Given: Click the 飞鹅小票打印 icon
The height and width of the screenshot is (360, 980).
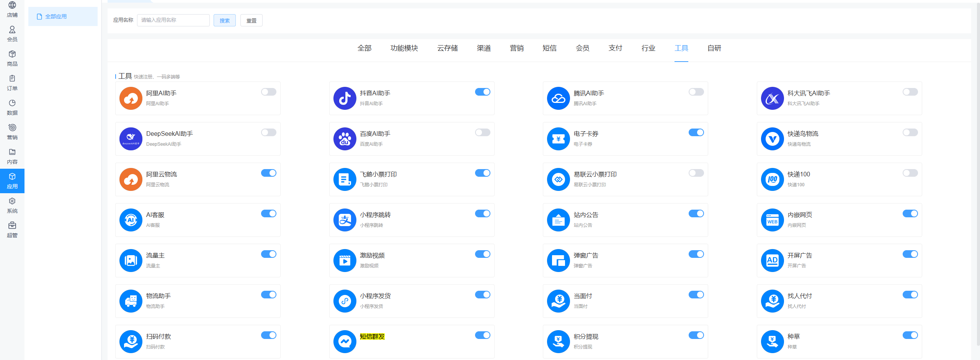Looking at the screenshot, I should click(345, 179).
